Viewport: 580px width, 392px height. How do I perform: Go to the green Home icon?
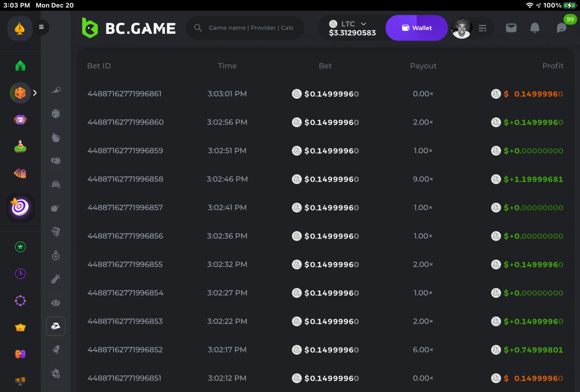(20, 66)
